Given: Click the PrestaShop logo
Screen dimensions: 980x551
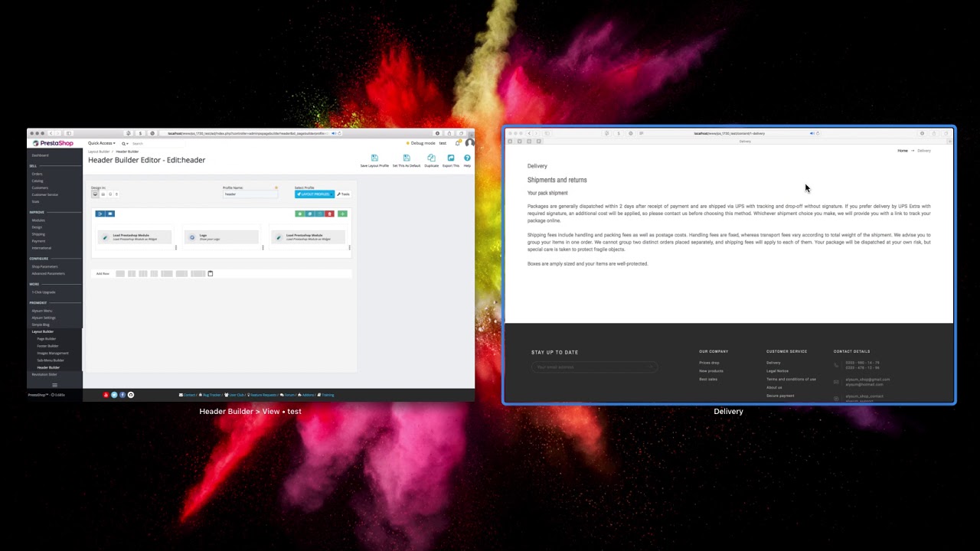Looking at the screenshot, I should (52, 143).
